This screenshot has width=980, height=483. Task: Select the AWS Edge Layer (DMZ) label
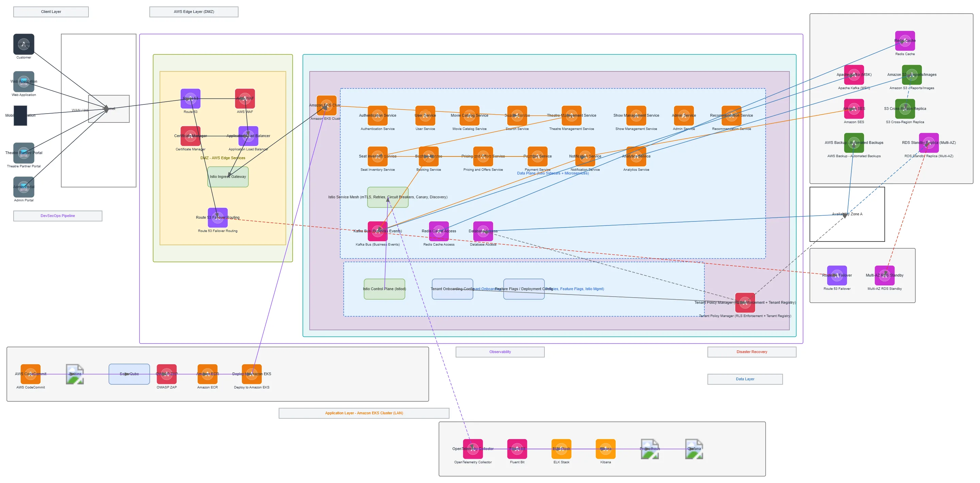click(194, 12)
